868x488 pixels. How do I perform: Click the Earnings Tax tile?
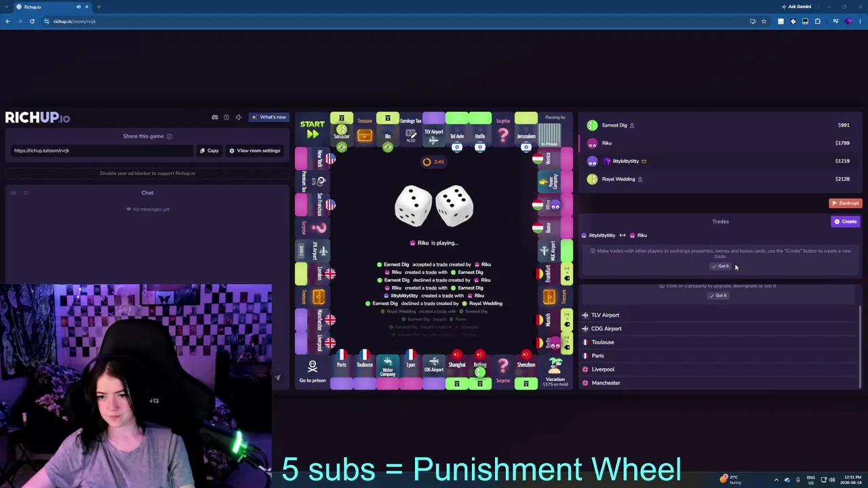[411, 129]
